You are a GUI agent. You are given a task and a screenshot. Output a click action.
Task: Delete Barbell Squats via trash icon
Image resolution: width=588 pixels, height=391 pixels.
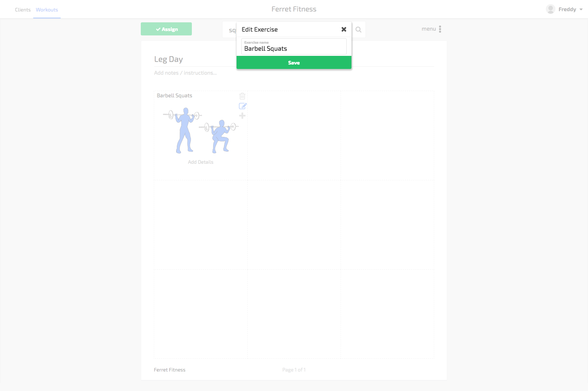coord(242,96)
